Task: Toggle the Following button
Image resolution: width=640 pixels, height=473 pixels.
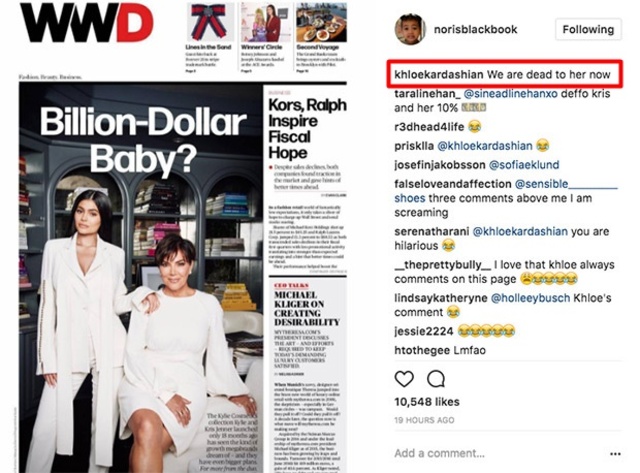Action: click(x=588, y=29)
